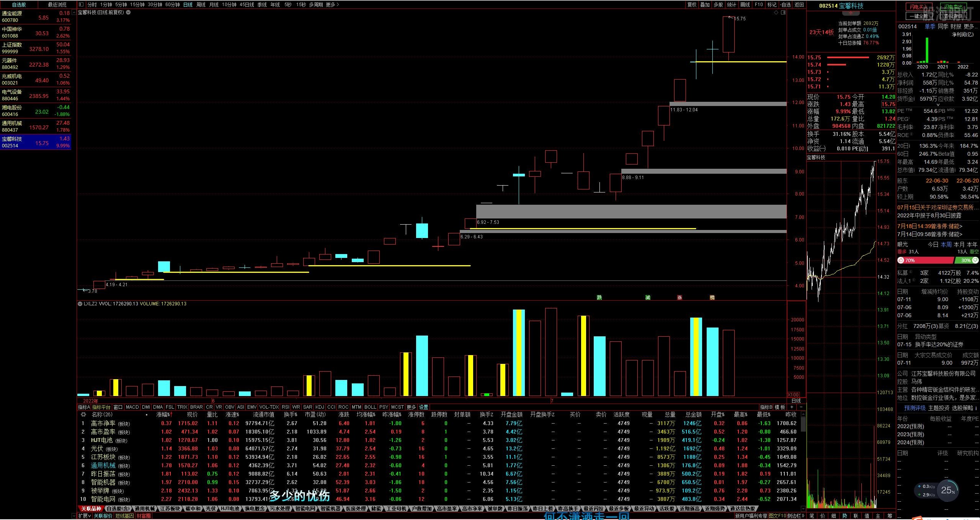Open the 07月15日关于对深圳证券交易所 announcement
The width and height of the screenshot is (980, 520).
click(938, 207)
